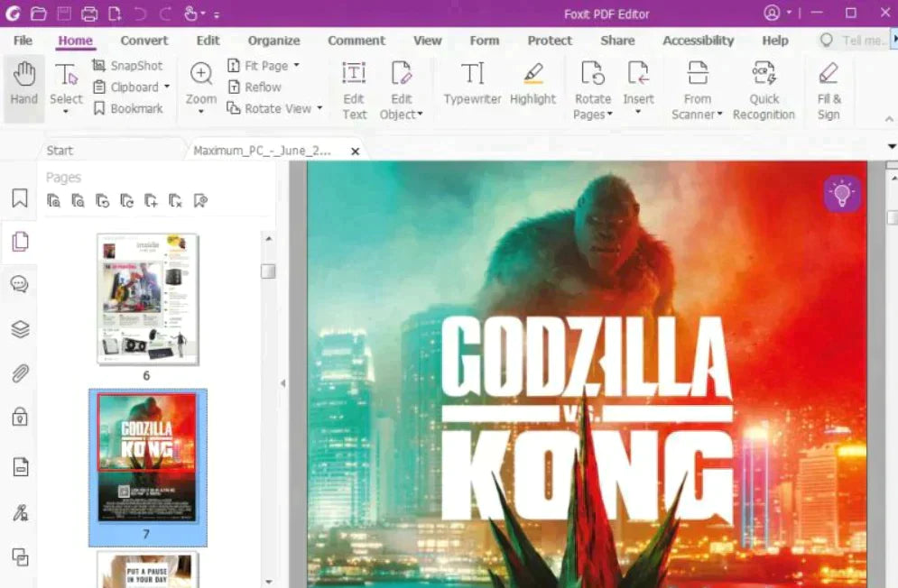
Task: Collapse the ribbon with the chevron
Action: [x=889, y=119]
